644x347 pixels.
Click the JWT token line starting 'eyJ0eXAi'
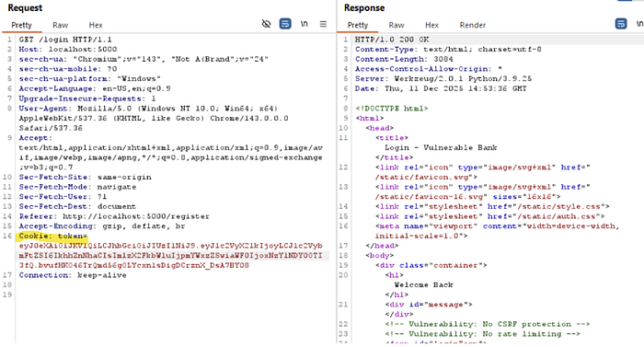pyautogui.click(x=170, y=246)
